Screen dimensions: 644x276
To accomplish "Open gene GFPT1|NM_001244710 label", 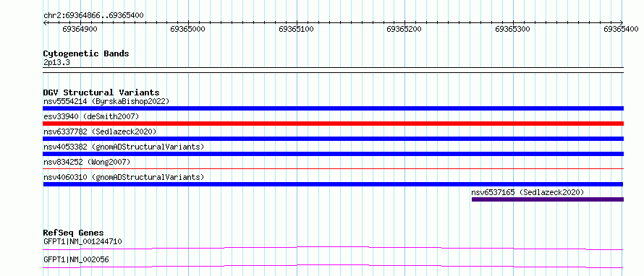I will click(82, 241).
